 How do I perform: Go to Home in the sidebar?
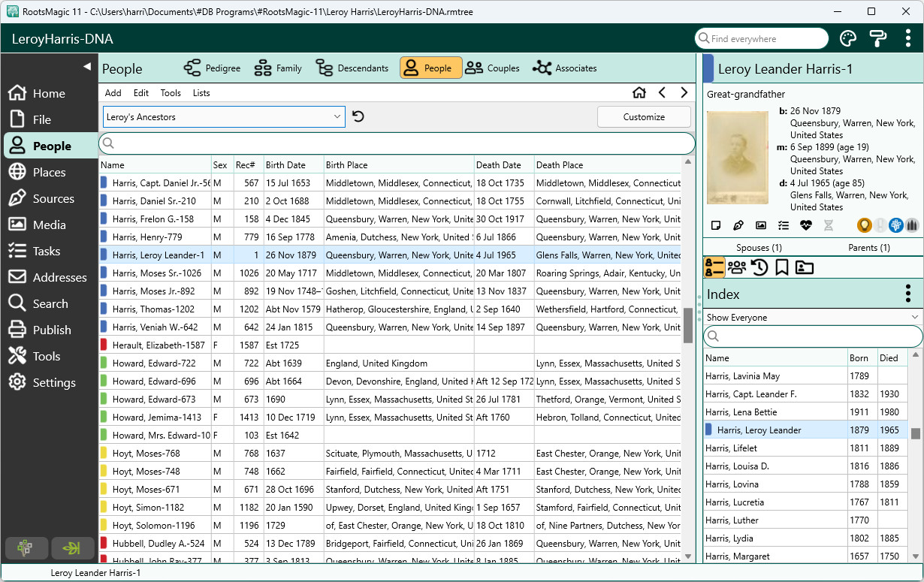(x=50, y=93)
